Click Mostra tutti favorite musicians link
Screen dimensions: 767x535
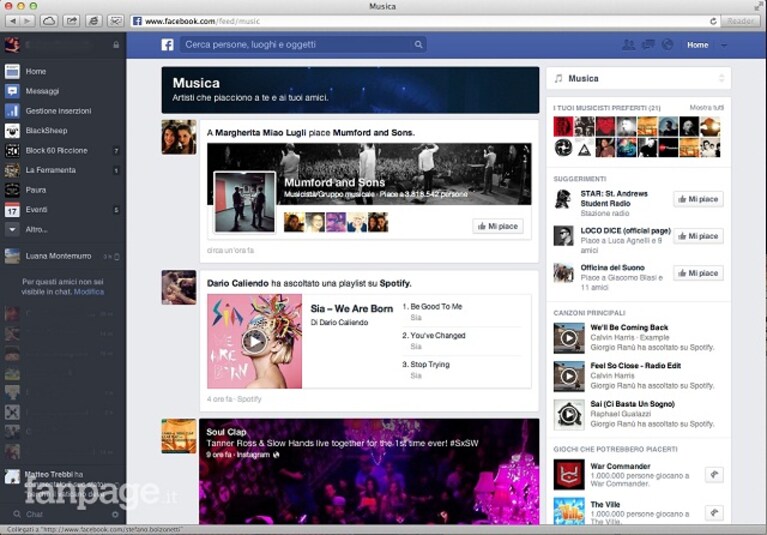(707, 108)
